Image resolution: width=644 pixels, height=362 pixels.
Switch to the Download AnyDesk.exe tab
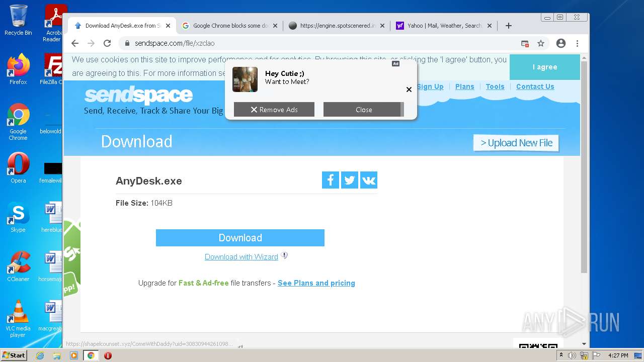[123, 26]
